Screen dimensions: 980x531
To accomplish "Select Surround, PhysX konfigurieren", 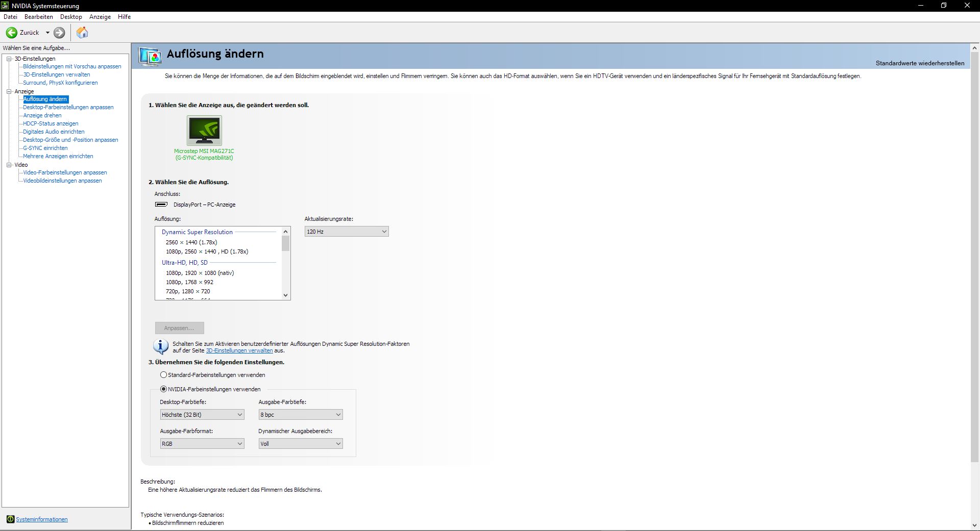I will 60,83.
